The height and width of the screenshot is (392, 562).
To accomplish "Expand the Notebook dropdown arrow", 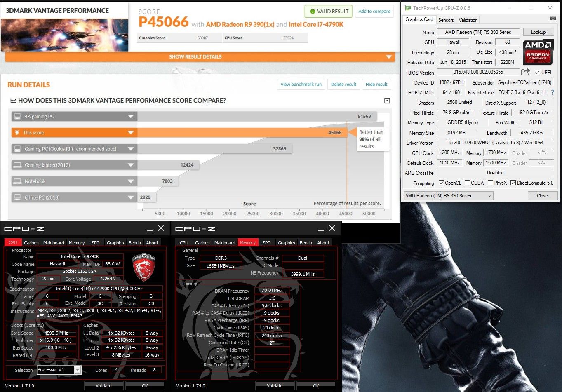I will tap(131, 181).
